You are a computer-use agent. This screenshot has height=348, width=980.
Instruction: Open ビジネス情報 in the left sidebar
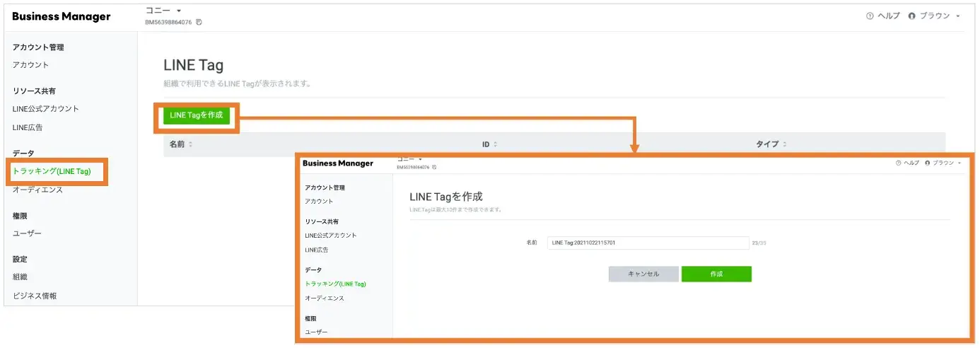tap(35, 296)
